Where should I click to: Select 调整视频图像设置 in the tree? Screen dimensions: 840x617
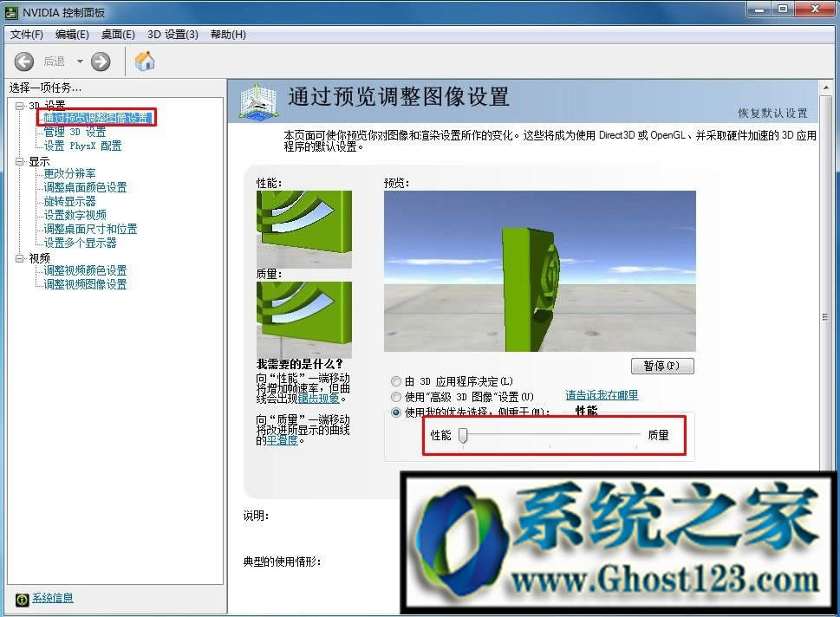point(85,284)
